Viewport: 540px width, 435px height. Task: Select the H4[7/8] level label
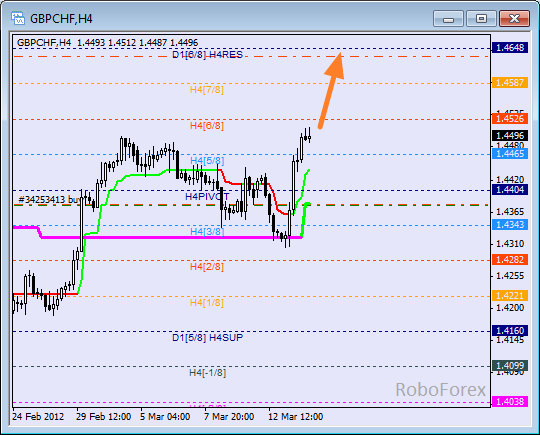[207, 90]
